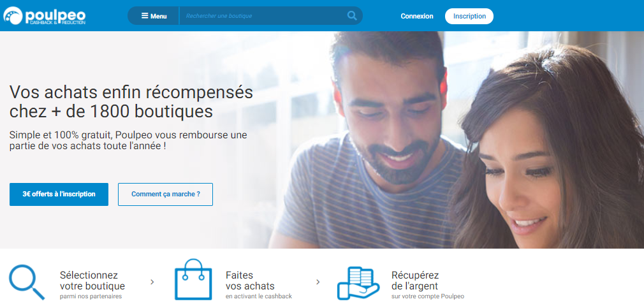Select Récupérez de l'argent step text
Image resolution: width=644 pixels, height=306 pixels.
coord(415,280)
